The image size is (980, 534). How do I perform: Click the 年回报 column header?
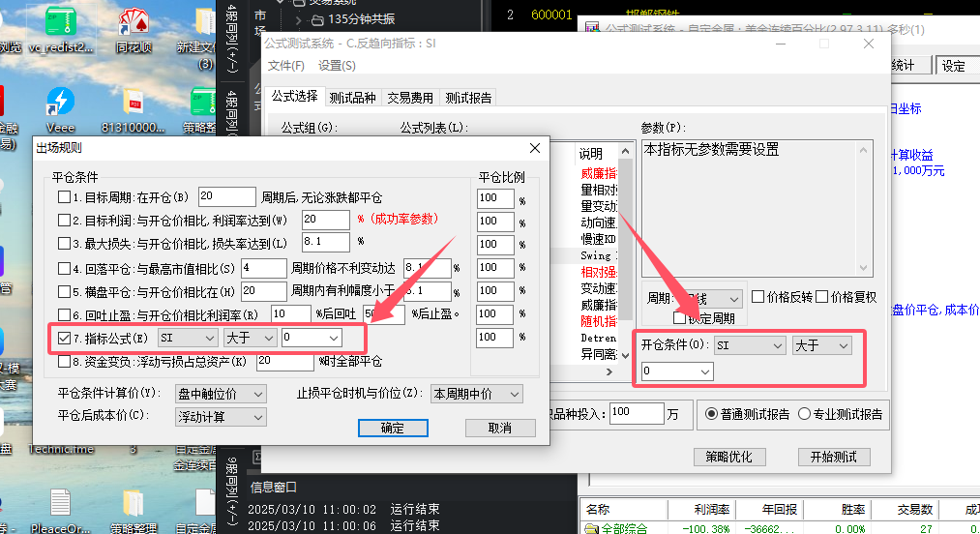point(769,510)
